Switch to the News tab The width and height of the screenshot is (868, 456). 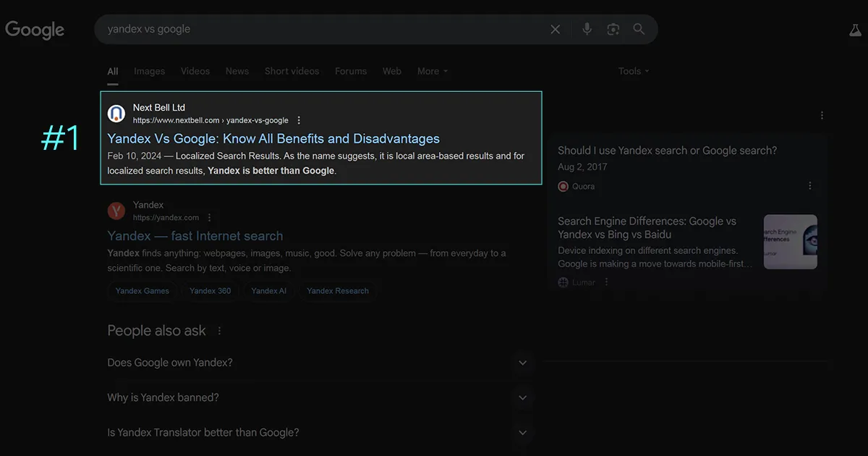coord(237,71)
